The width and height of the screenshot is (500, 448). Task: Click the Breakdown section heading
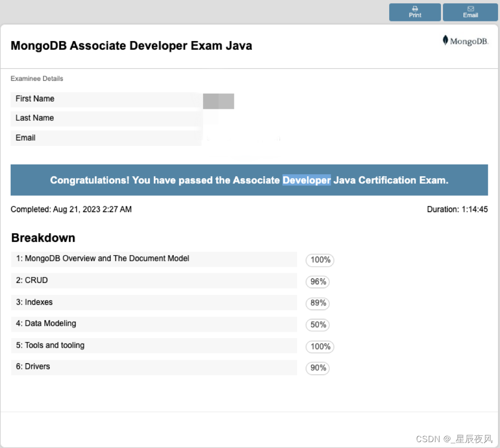43,238
